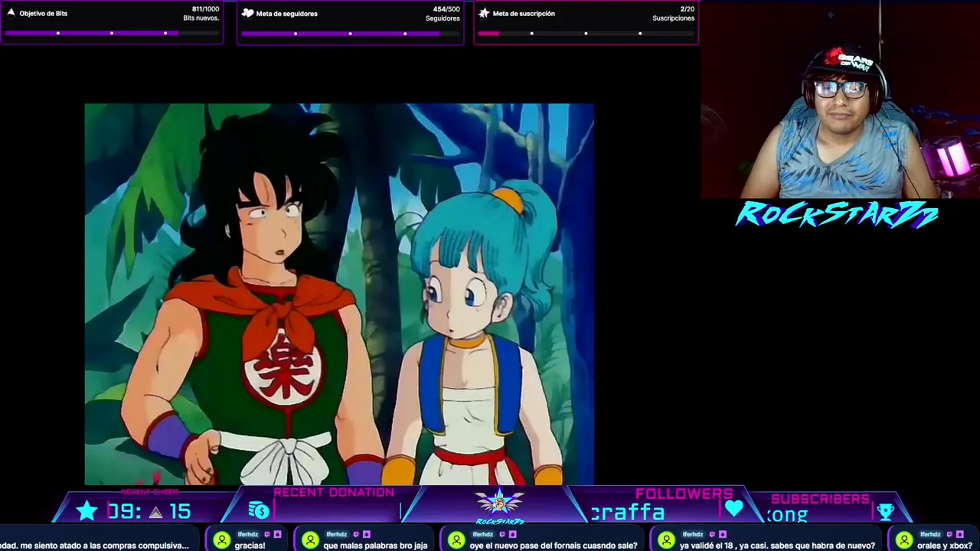Click the RockStarZz star emblem in the bottom bar
The width and height of the screenshot is (980, 551).
499,505
